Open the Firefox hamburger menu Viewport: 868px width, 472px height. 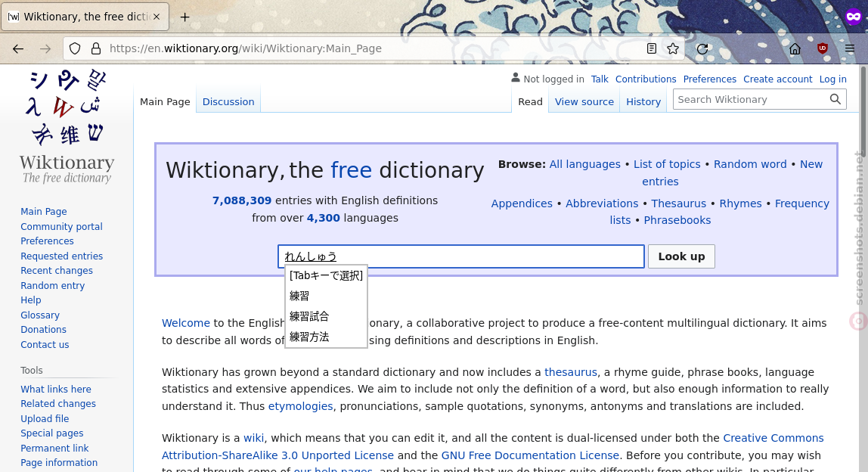point(850,48)
